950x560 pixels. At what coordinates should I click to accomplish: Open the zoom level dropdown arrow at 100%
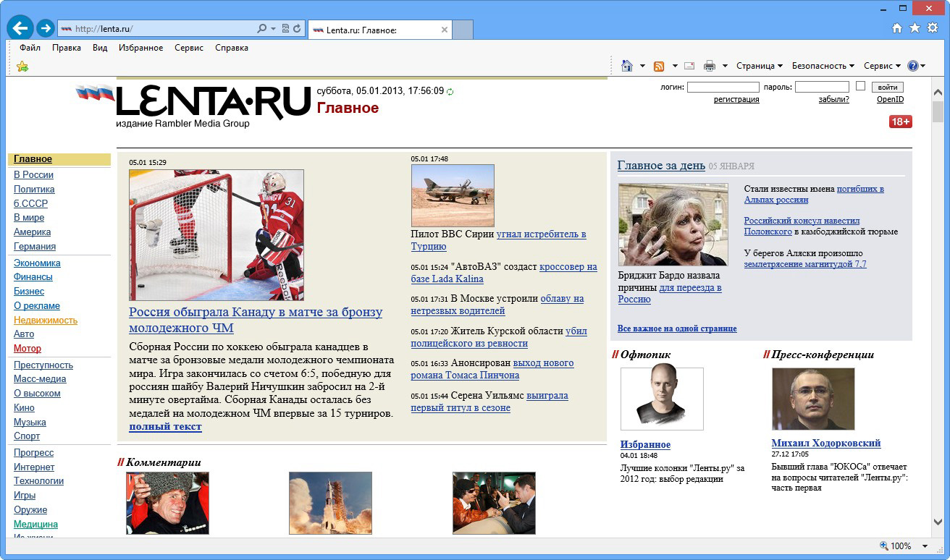click(x=925, y=546)
